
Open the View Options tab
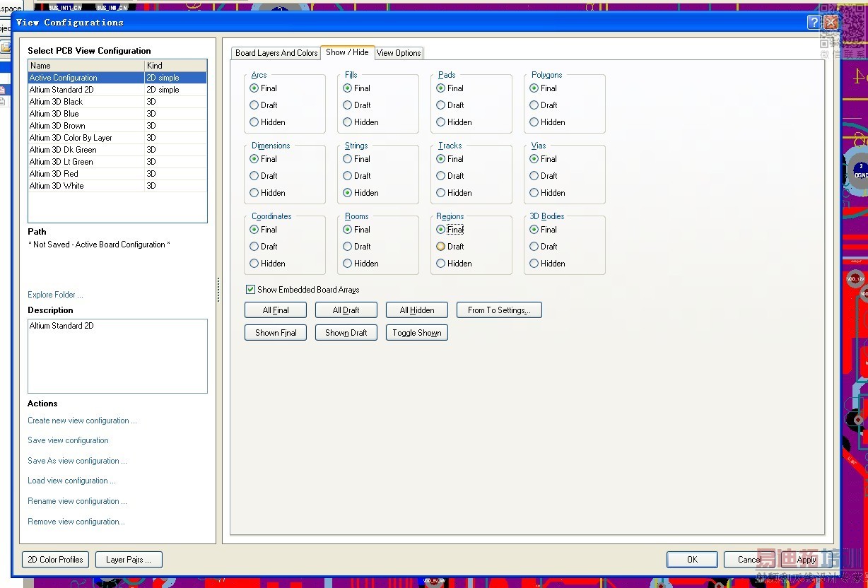(x=399, y=53)
